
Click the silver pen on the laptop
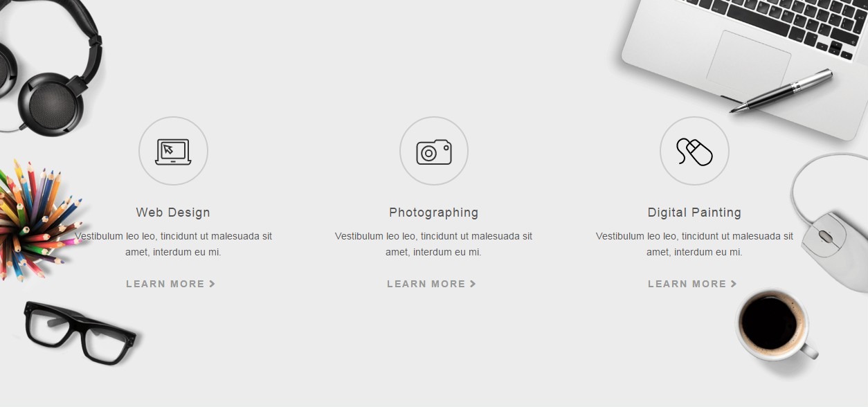click(x=781, y=91)
